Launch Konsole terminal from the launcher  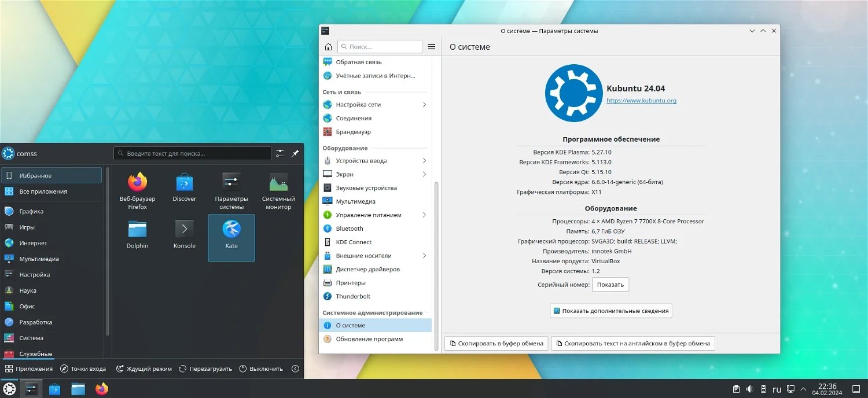click(184, 231)
